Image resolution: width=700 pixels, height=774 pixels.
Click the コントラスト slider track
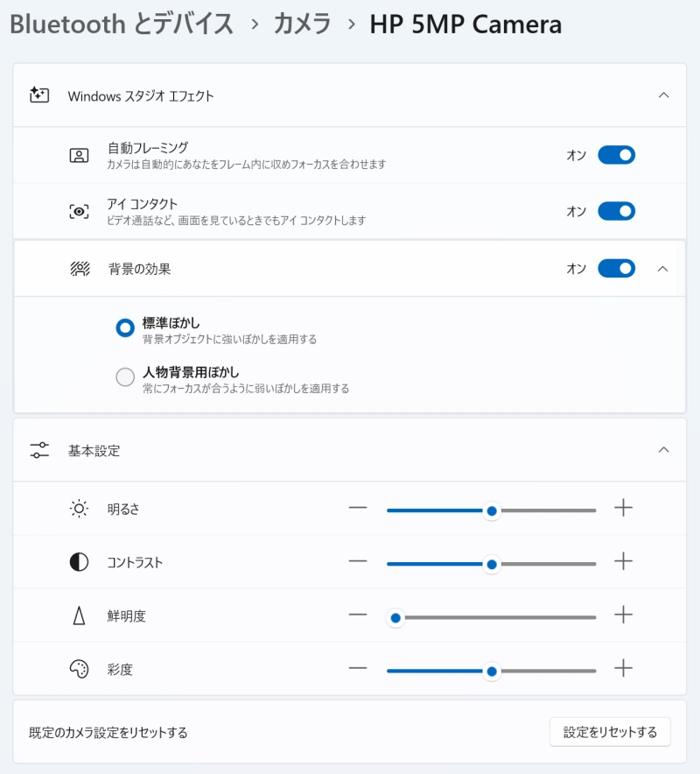click(x=492, y=564)
